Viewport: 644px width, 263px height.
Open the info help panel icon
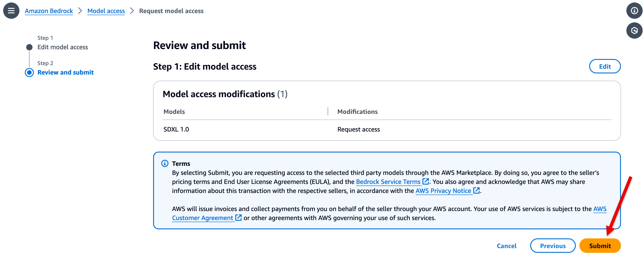pyautogui.click(x=634, y=11)
